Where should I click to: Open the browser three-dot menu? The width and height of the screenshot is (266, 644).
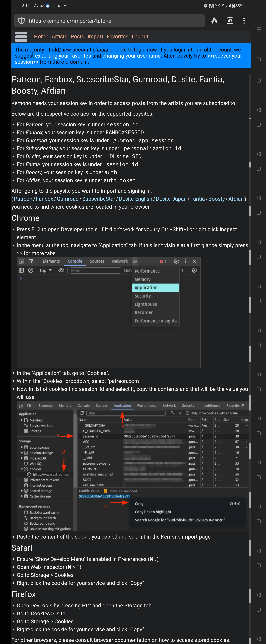(x=244, y=21)
